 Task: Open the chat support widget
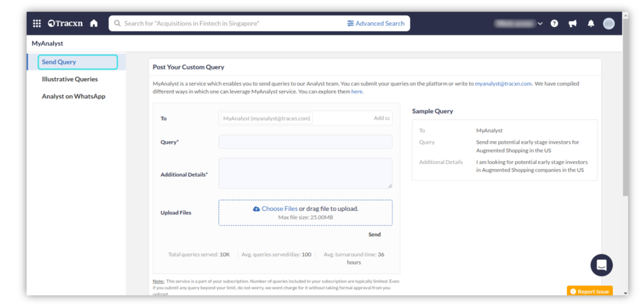[601, 265]
